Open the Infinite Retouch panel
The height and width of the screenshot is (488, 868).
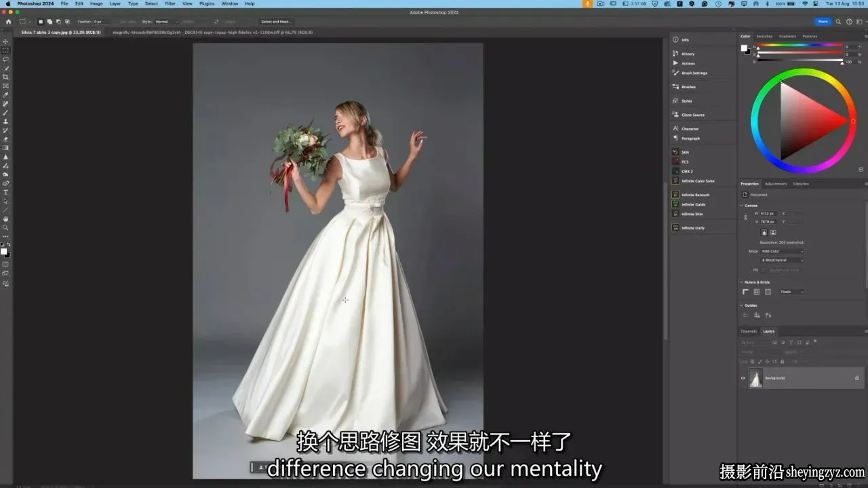[691, 195]
